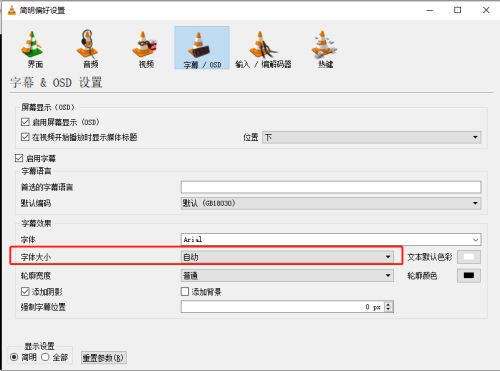This screenshot has height=371, width=500.
Task: Select 简明 display settings radio button
Action: 14,357
